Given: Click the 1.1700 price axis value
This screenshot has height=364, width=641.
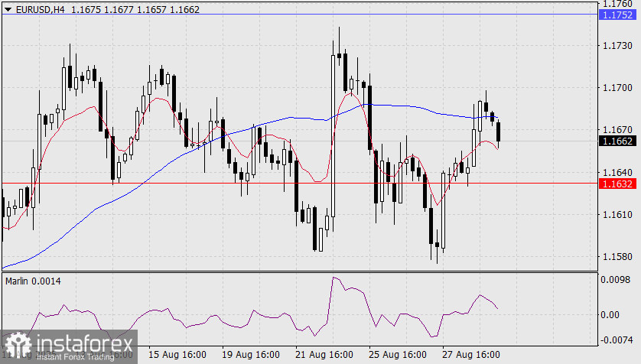Looking at the screenshot, I should click(x=618, y=88).
